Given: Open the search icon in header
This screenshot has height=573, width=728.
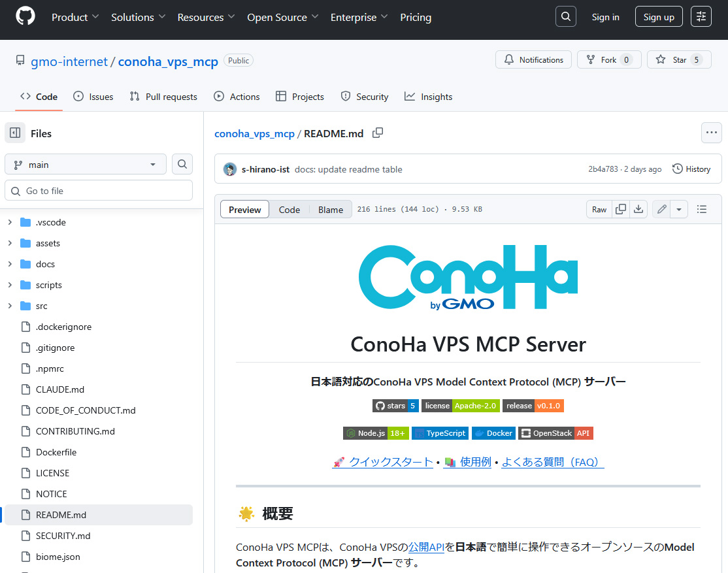Looking at the screenshot, I should (565, 17).
